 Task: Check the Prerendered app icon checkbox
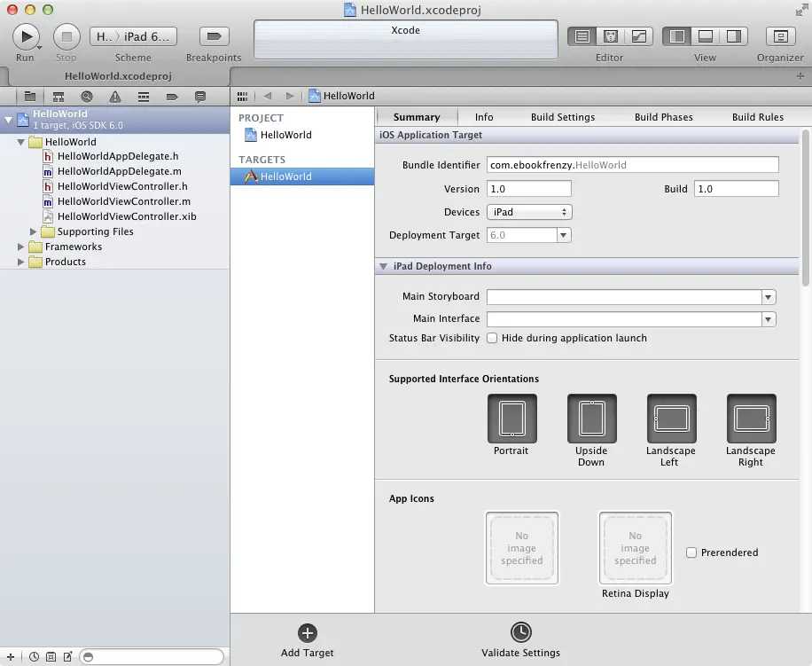(x=691, y=552)
